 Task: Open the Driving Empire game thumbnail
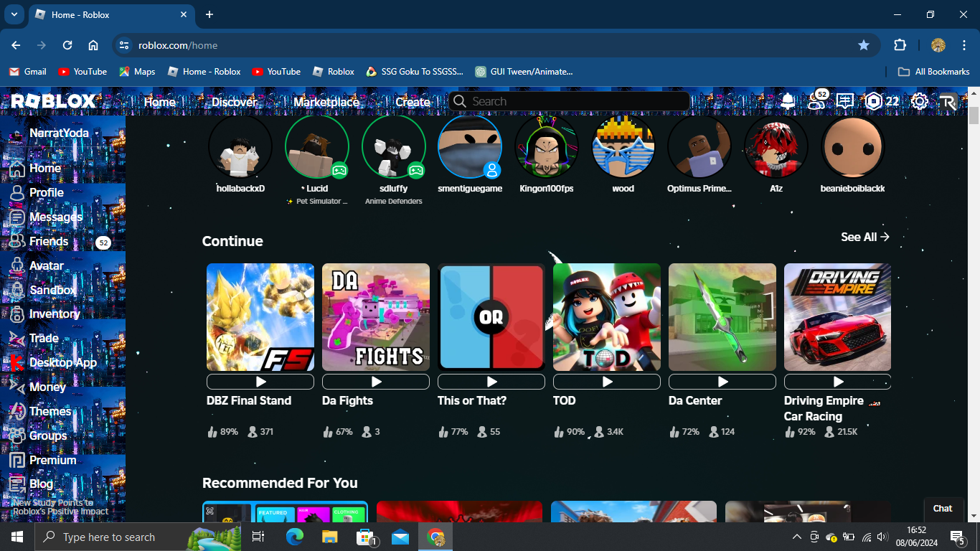838,317
